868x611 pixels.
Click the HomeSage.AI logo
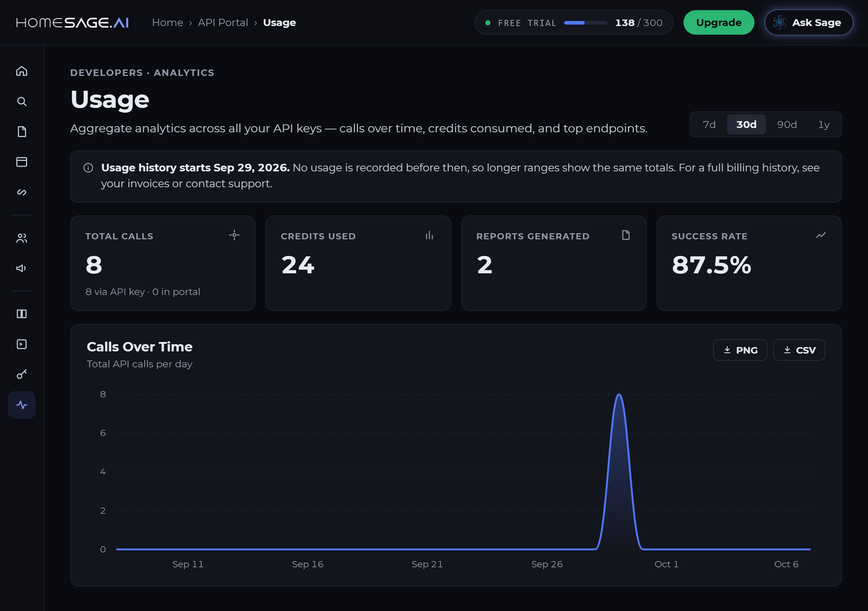coord(72,23)
